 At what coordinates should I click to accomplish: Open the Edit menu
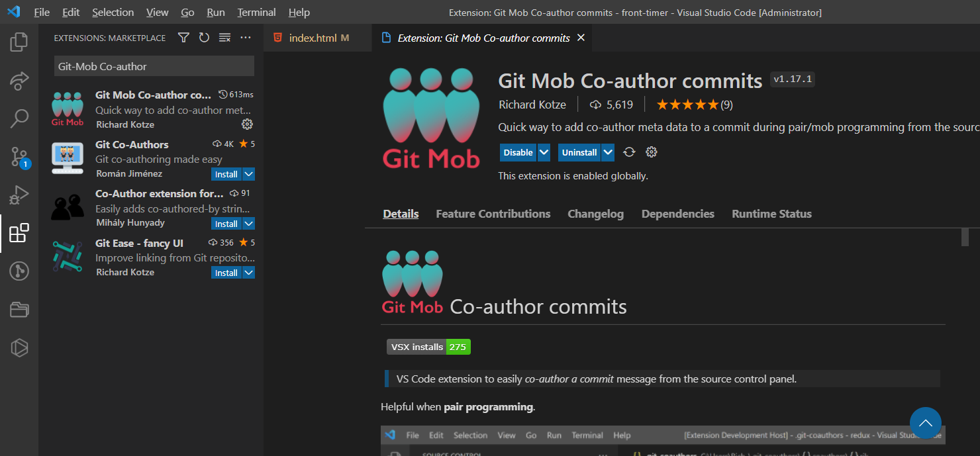click(x=71, y=12)
